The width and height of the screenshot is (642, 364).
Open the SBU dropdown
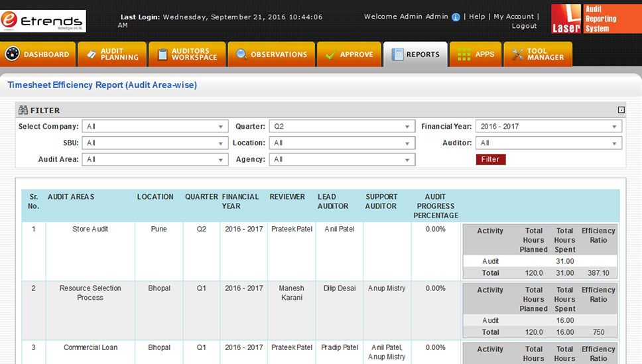(155, 143)
